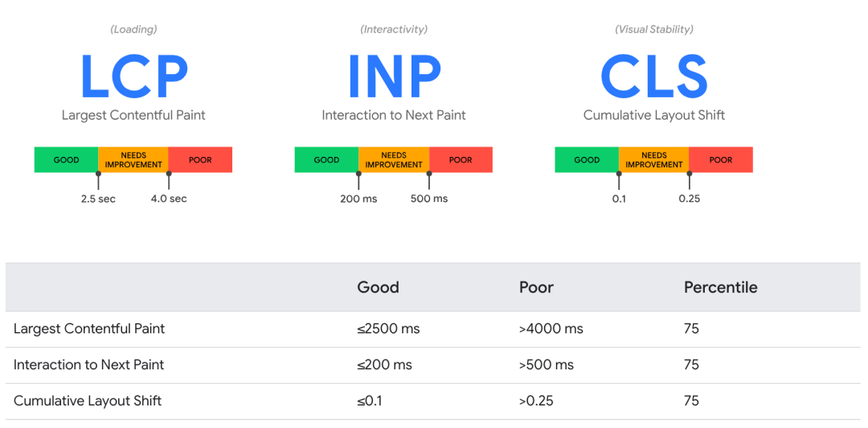Select the Interaction to Next Paint table row label
This screenshot has height=428, width=868.
pos(88,364)
